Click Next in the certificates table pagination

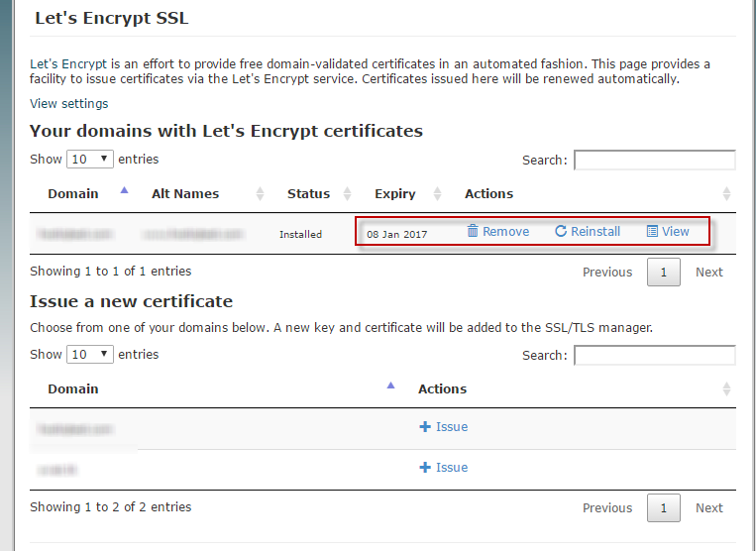tap(708, 272)
